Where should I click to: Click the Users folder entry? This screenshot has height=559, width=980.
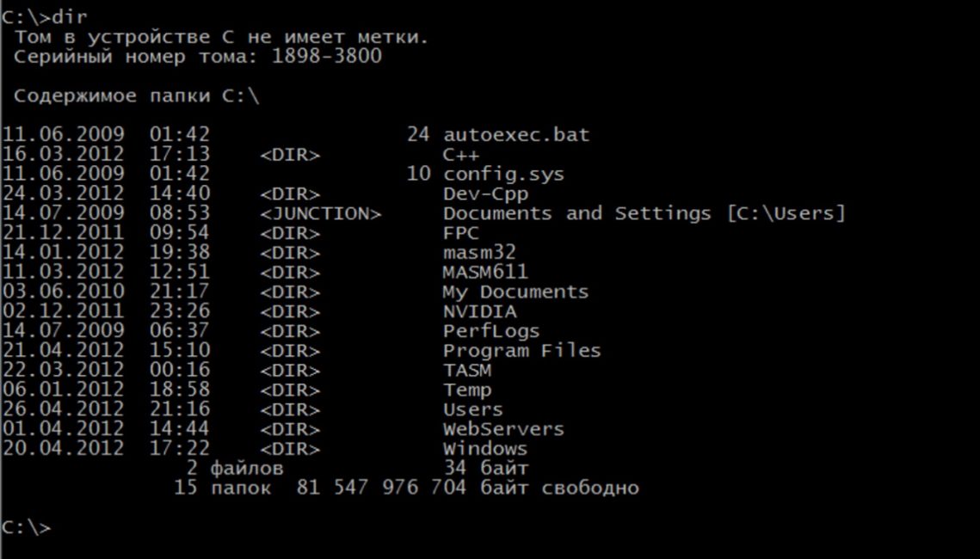(473, 409)
